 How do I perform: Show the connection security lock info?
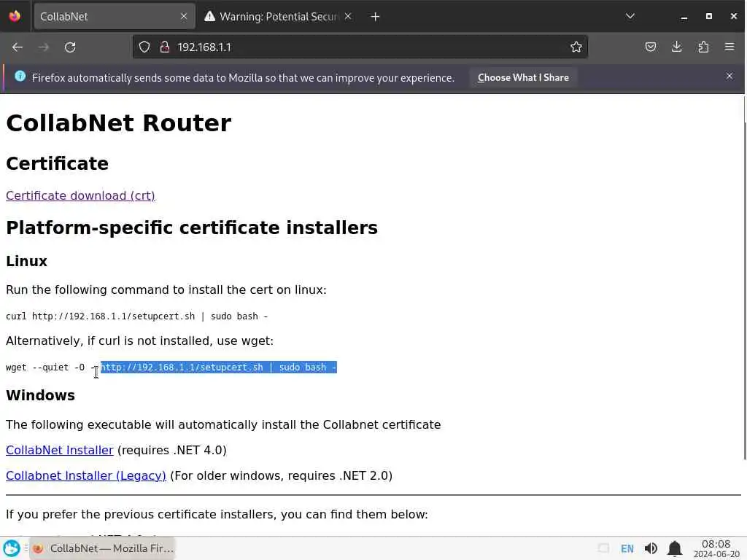click(165, 47)
